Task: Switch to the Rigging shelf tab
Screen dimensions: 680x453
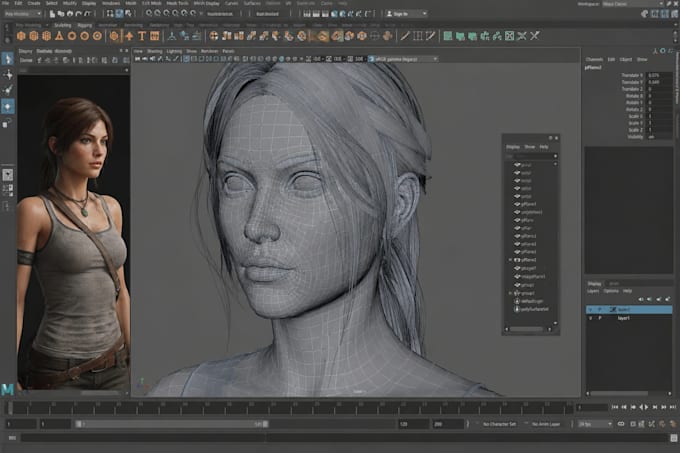Action: (85, 26)
